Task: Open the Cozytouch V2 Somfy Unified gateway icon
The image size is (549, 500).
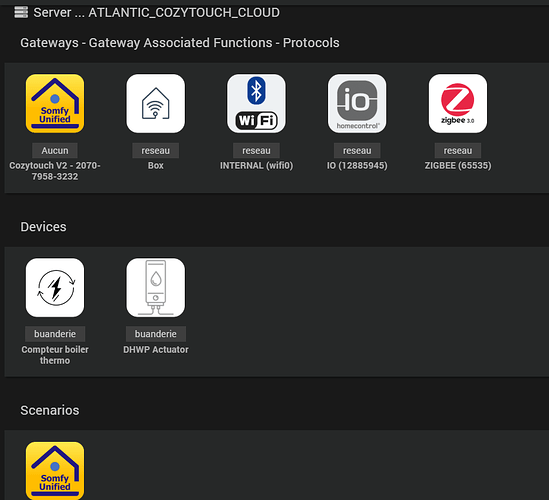Action: click(x=55, y=104)
